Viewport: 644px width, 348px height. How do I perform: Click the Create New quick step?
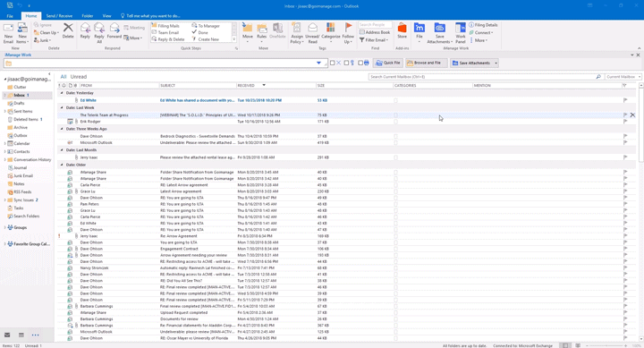[206, 39]
